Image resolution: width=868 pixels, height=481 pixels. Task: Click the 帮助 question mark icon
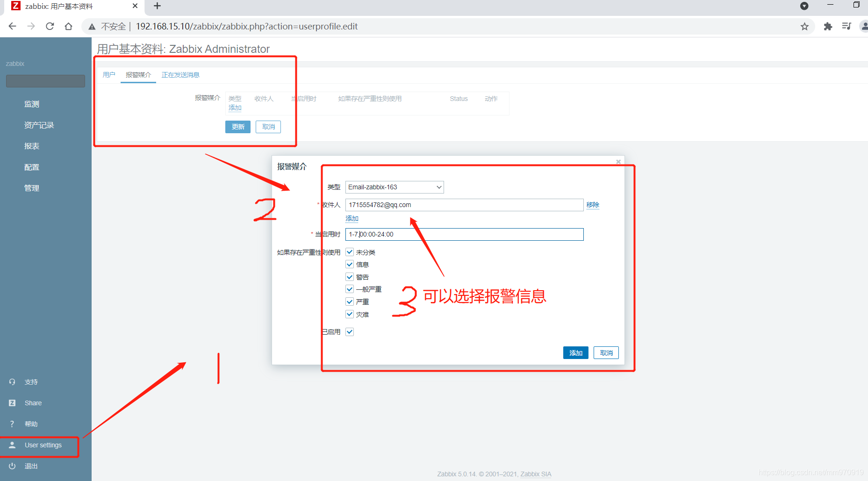click(x=12, y=424)
